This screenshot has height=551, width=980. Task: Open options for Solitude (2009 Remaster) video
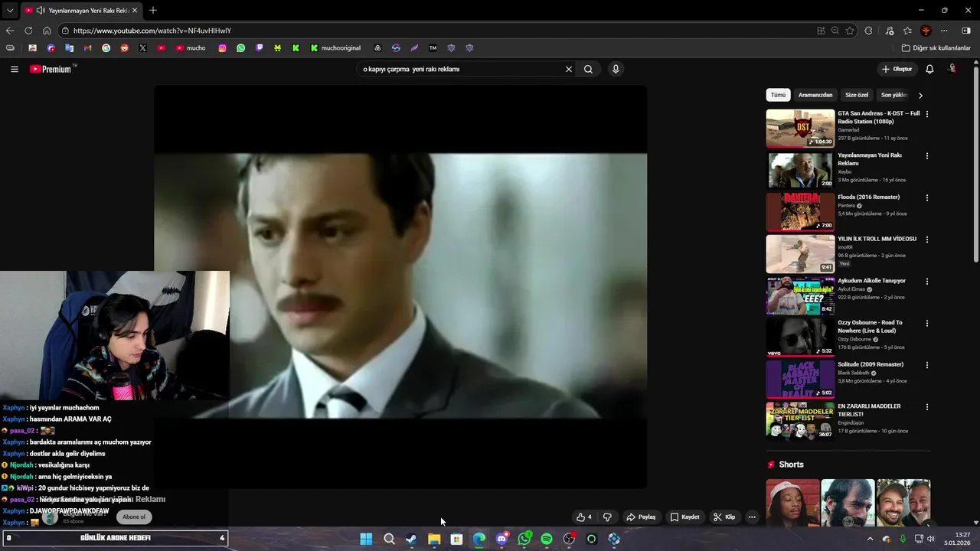[927, 365]
